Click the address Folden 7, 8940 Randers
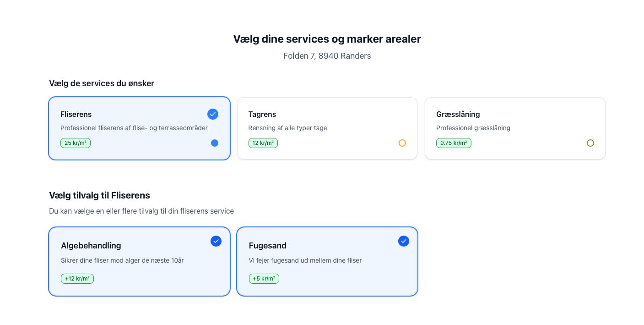This screenshot has width=644, height=325. point(327,56)
